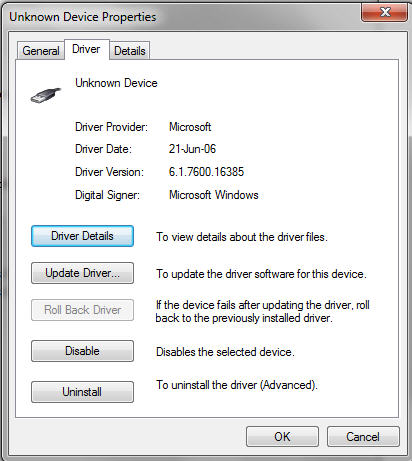Cancel the properties dialog
Screen dimensions: 412x461
point(363,437)
